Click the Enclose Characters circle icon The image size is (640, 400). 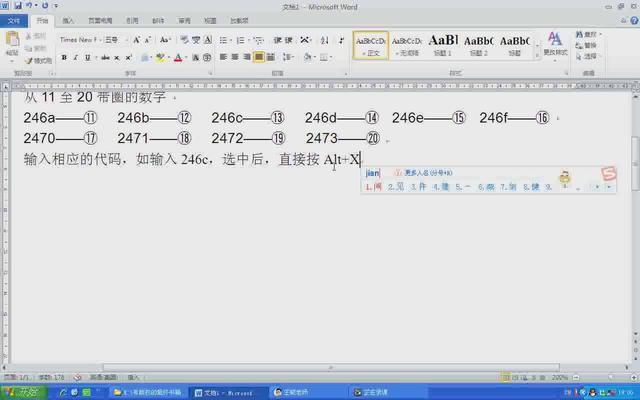coord(207,58)
